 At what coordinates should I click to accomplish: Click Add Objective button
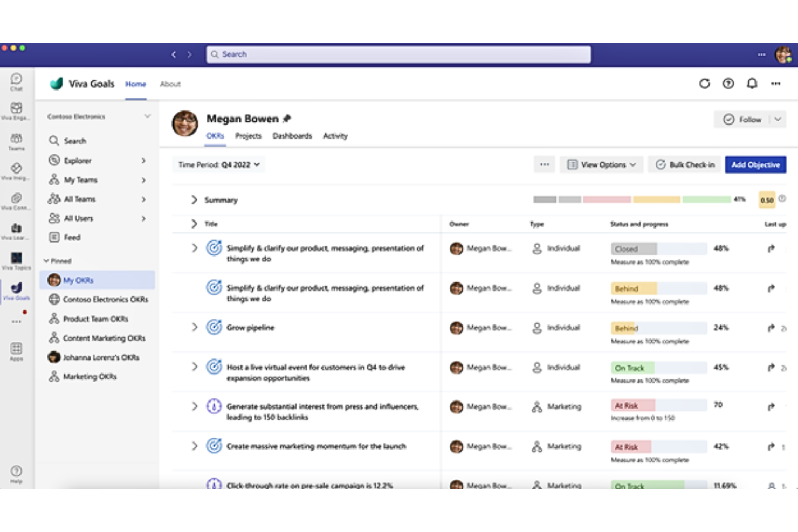click(x=755, y=165)
